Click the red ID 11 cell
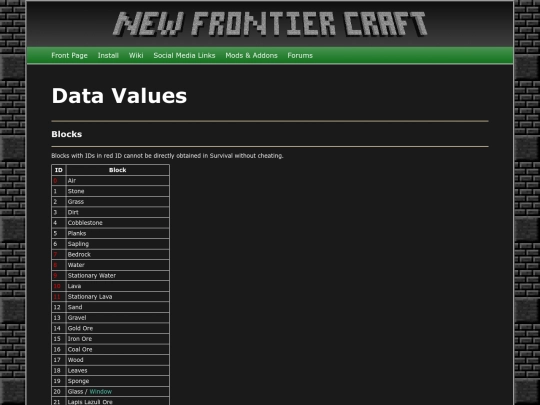The width and height of the screenshot is (540, 405). click(x=59, y=297)
